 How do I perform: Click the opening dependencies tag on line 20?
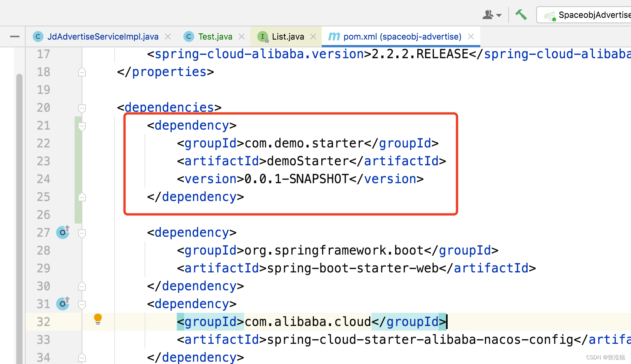pos(169,107)
